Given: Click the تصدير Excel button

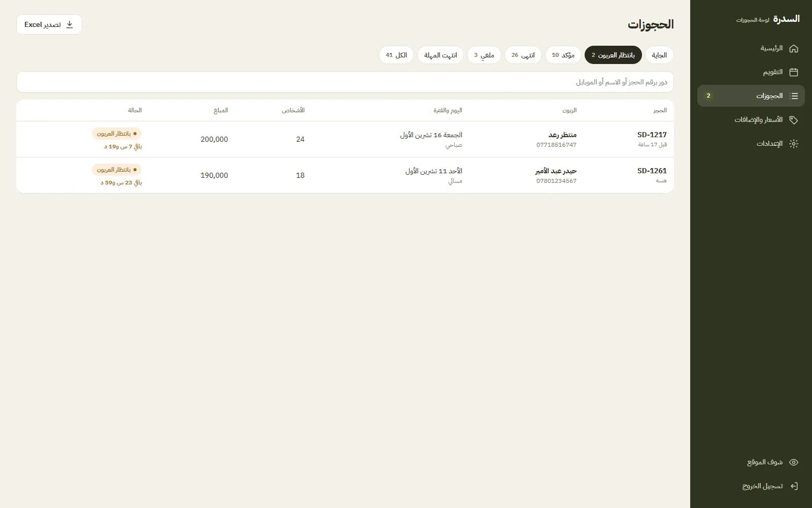Looking at the screenshot, I should (49, 24).
